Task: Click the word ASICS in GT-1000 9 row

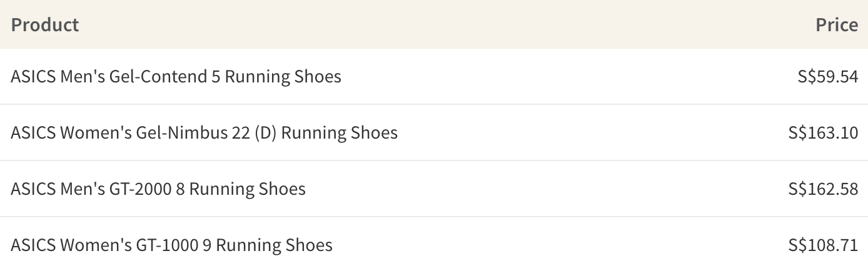Action: [x=33, y=245]
